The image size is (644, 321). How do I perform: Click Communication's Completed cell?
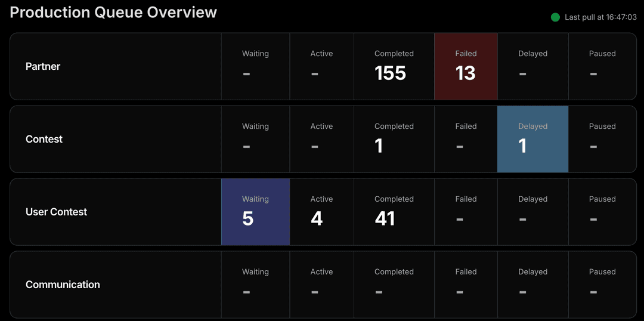click(x=394, y=285)
